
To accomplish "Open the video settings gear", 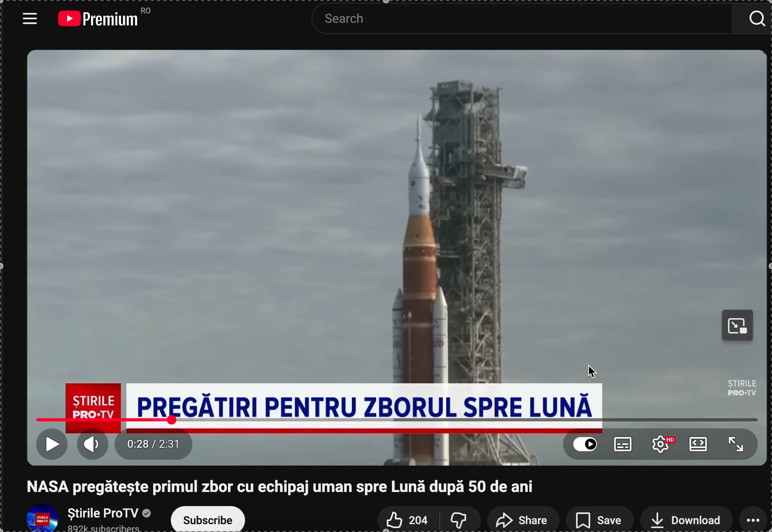I will pyautogui.click(x=660, y=444).
